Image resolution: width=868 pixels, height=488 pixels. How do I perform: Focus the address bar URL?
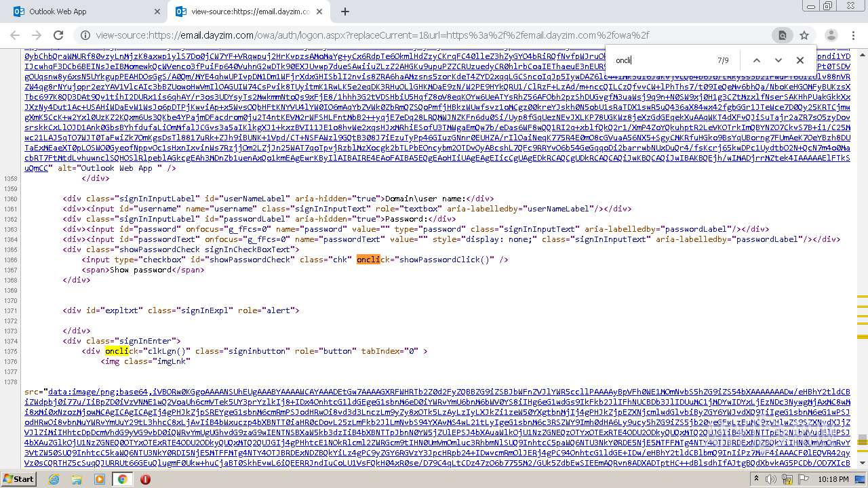tap(372, 35)
